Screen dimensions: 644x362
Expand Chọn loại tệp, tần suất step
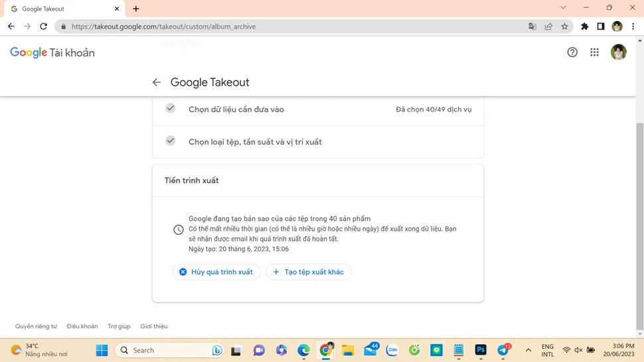coord(318,142)
